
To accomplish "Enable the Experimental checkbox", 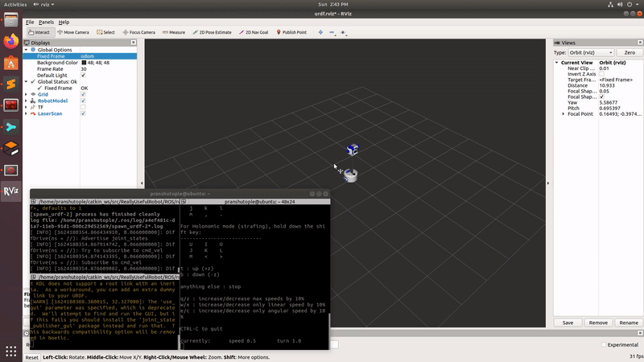I will tap(604, 345).
